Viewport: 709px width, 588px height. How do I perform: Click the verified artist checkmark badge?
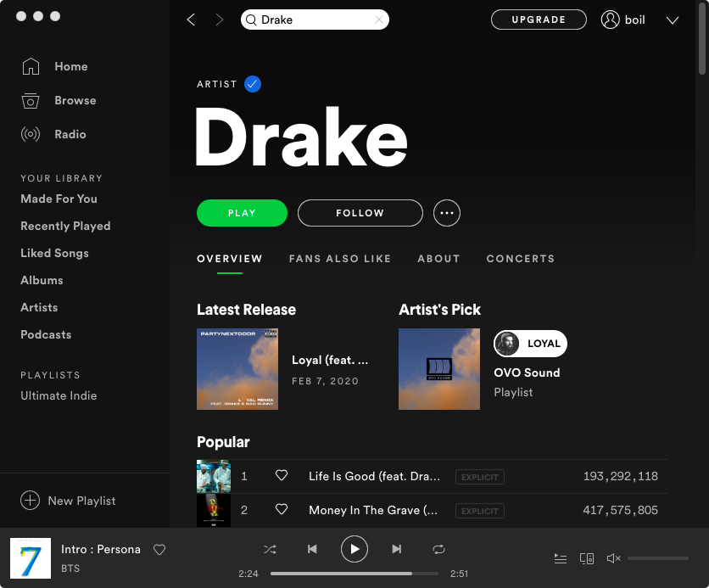(253, 84)
